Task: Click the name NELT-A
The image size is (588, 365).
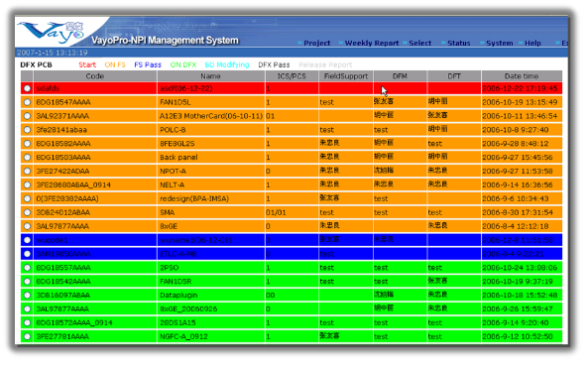Action: [x=172, y=184]
